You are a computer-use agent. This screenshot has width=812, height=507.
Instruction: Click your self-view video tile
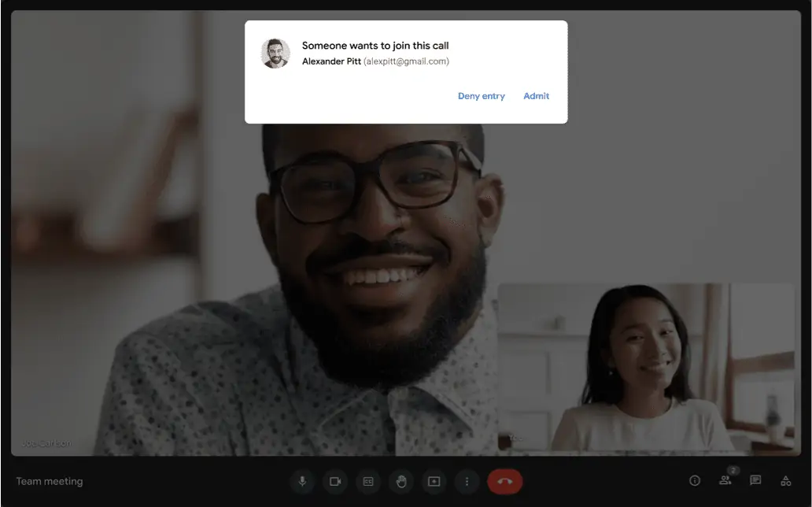(x=645, y=367)
